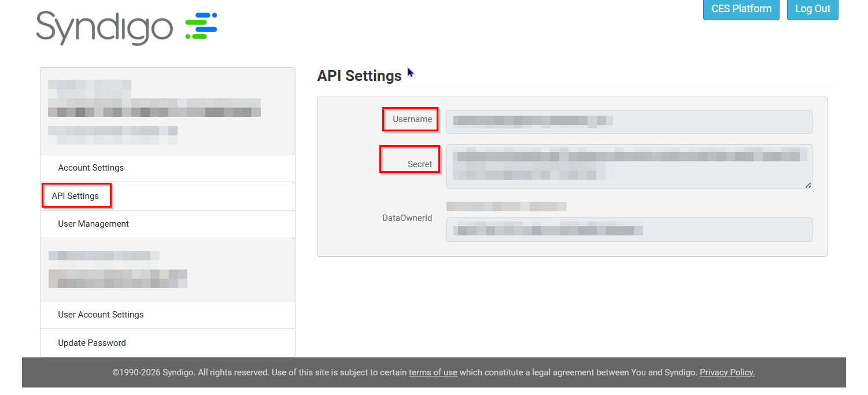
Task: Click the Syndigo logo
Action: click(x=126, y=28)
